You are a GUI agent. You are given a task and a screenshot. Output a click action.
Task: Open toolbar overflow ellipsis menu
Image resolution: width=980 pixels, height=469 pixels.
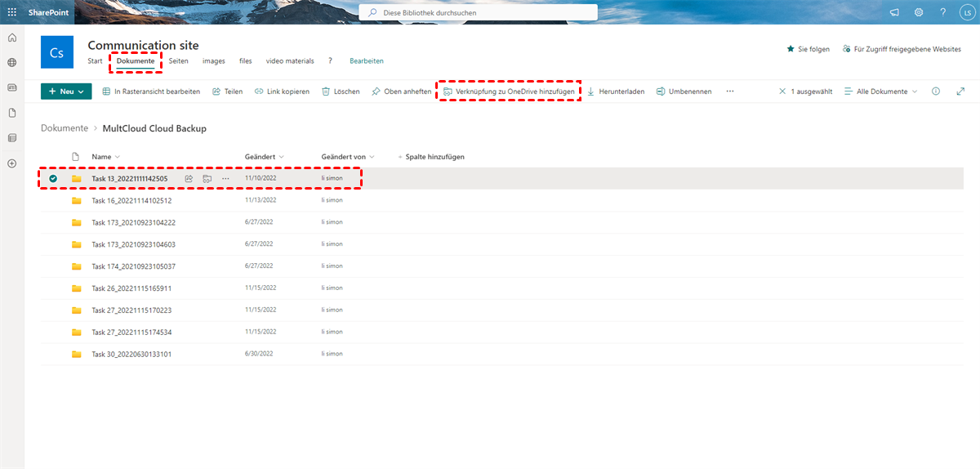[x=729, y=92]
